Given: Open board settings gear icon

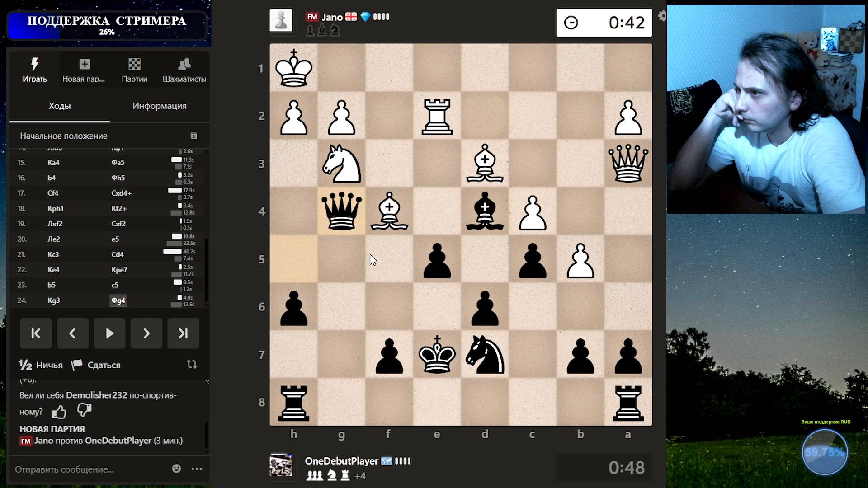Looking at the screenshot, I should [662, 16].
